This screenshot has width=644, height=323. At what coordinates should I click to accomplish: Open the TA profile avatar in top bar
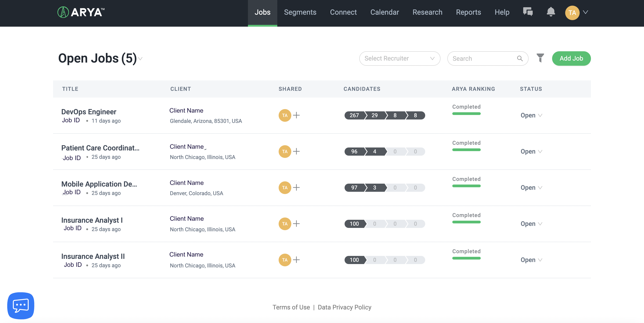[x=572, y=12]
